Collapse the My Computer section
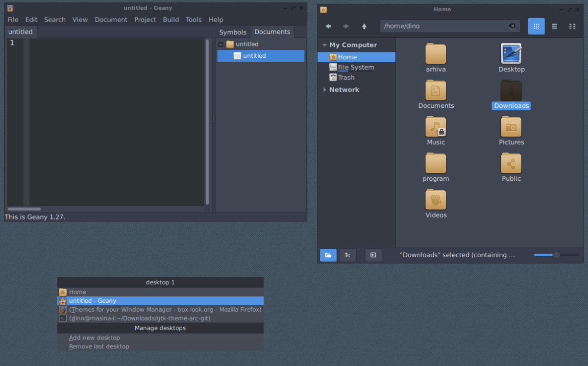The width and height of the screenshot is (588, 366). [324, 45]
